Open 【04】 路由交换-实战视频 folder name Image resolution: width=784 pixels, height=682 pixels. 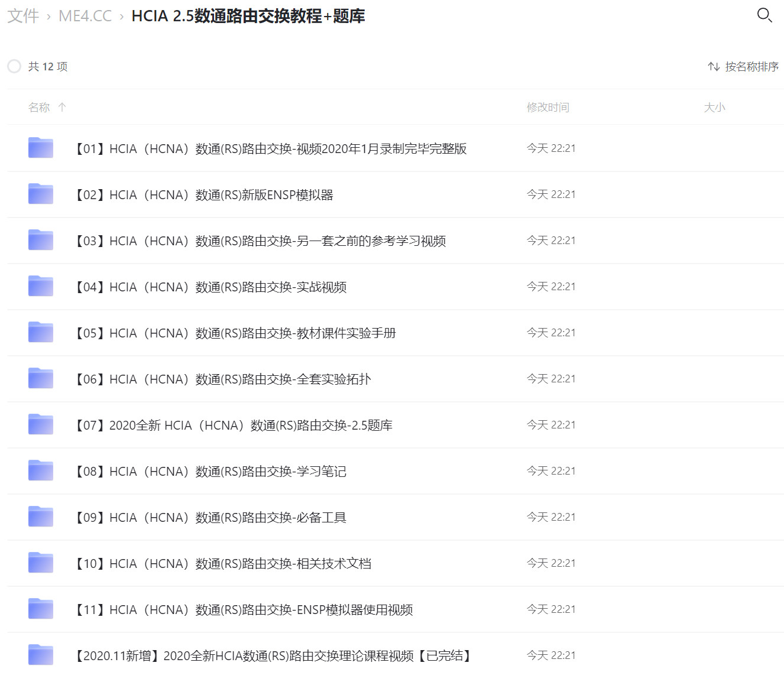coord(209,287)
